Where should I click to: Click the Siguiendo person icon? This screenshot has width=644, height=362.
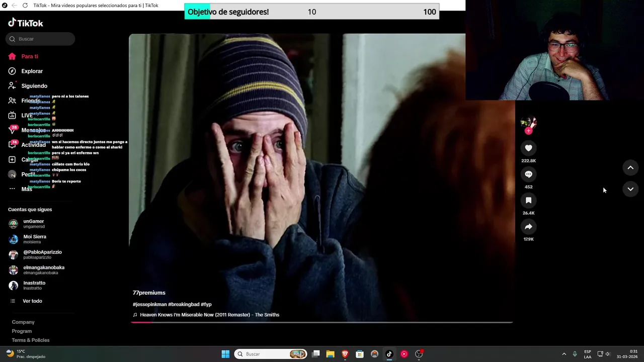click(12, 86)
